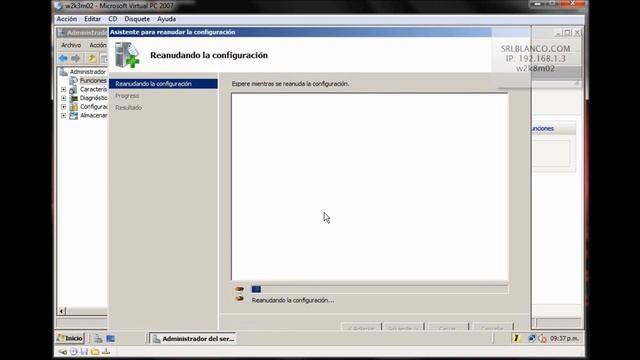Open the Inicio start menu
The height and width of the screenshot is (360, 640).
[x=70, y=338]
